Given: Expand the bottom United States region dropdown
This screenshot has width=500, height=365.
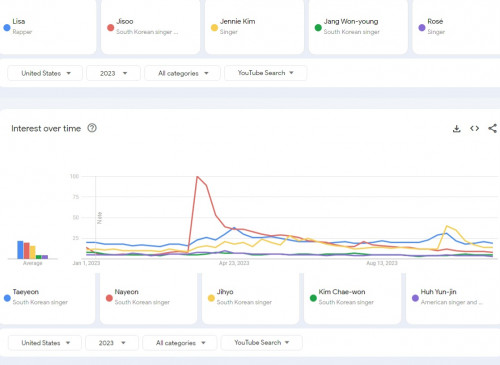Looking at the screenshot, I should [x=45, y=343].
